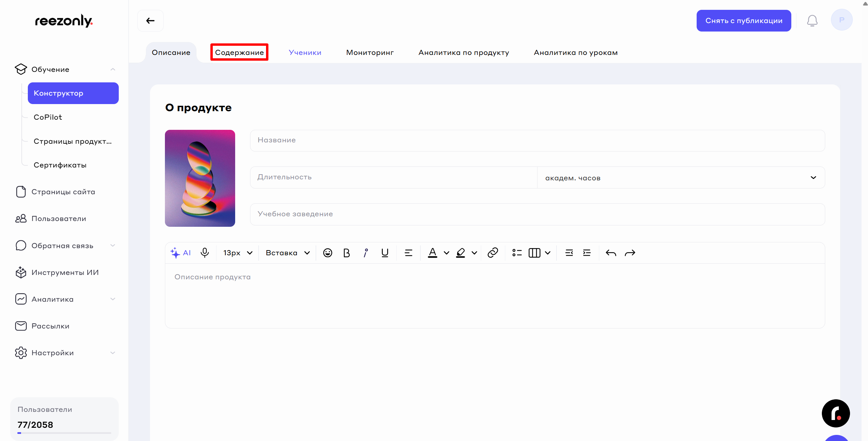This screenshot has height=441, width=868.
Task: Click the redo arrow icon
Action: [x=630, y=253]
